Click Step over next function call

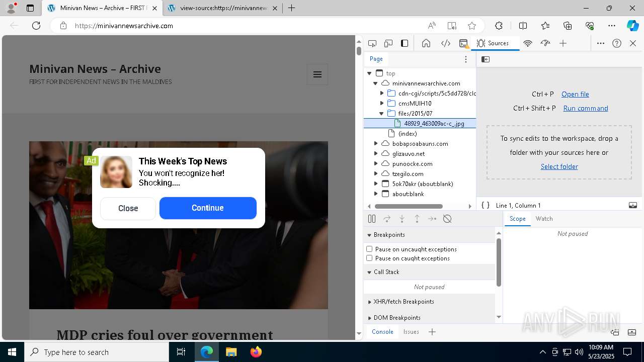click(x=387, y=219)
